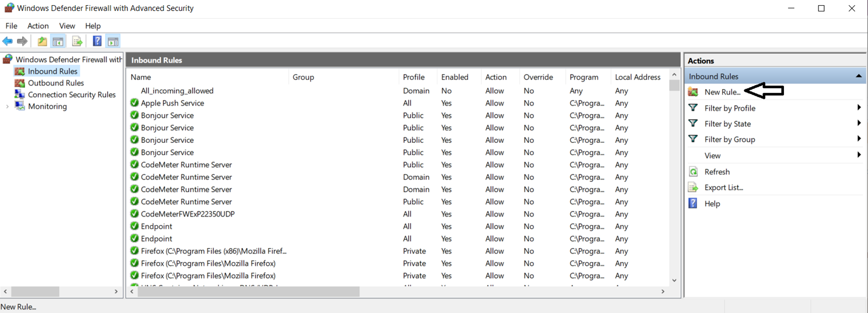Collapse the Inbound Rules actions section
Image resolution: width=868 pixels, height=313 pixels.
858,76
